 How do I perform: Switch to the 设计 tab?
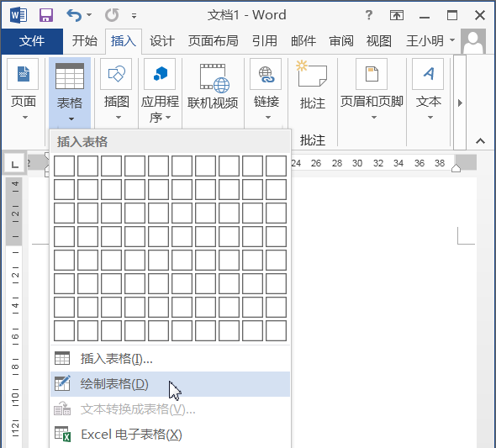point(162,41)
